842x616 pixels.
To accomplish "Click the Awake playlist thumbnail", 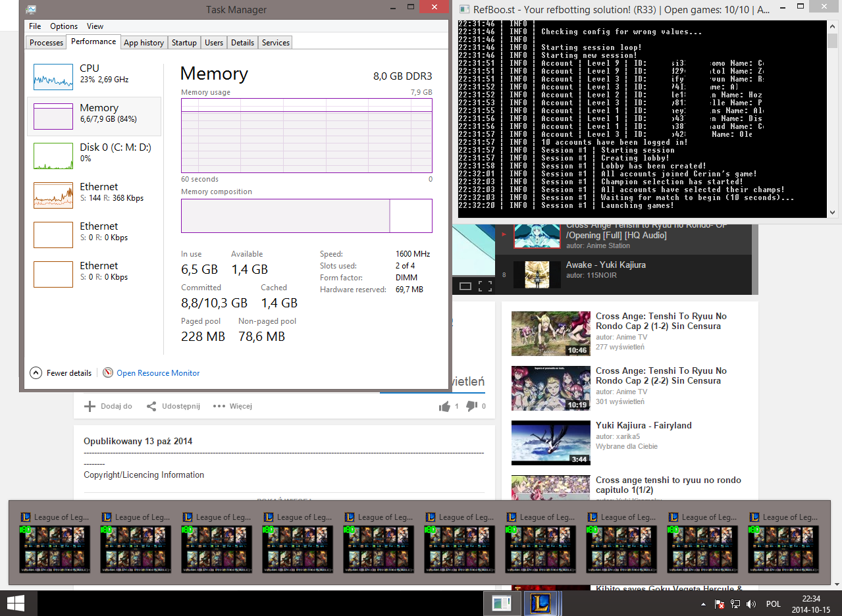I will [537, 274].
